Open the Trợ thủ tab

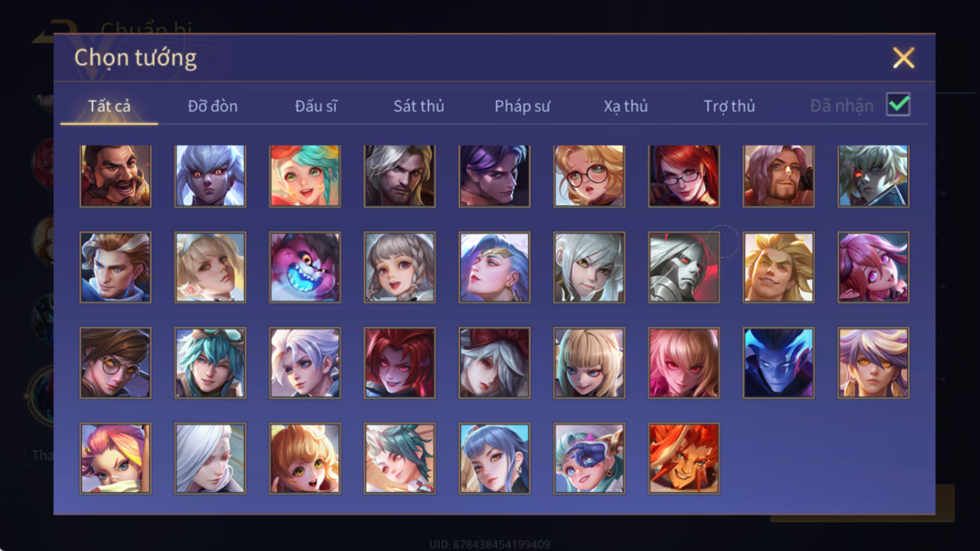point(729,106)
